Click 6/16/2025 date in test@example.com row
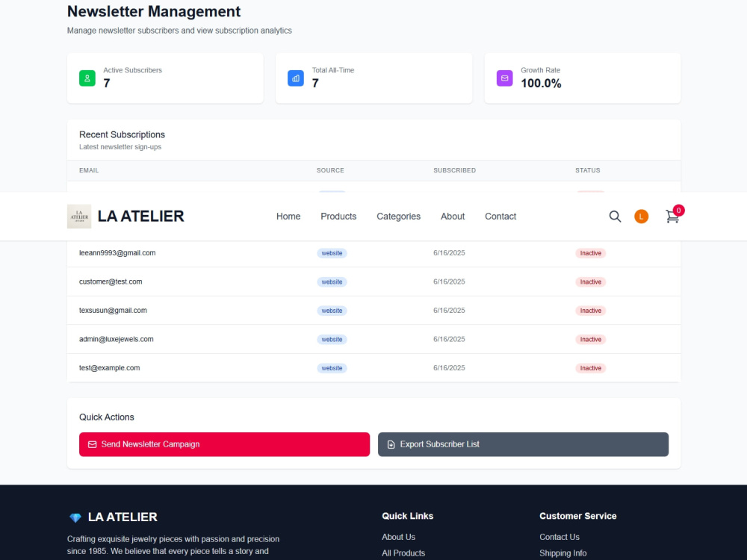The height and width of the screenshot is (560, 747). (449, 367)
